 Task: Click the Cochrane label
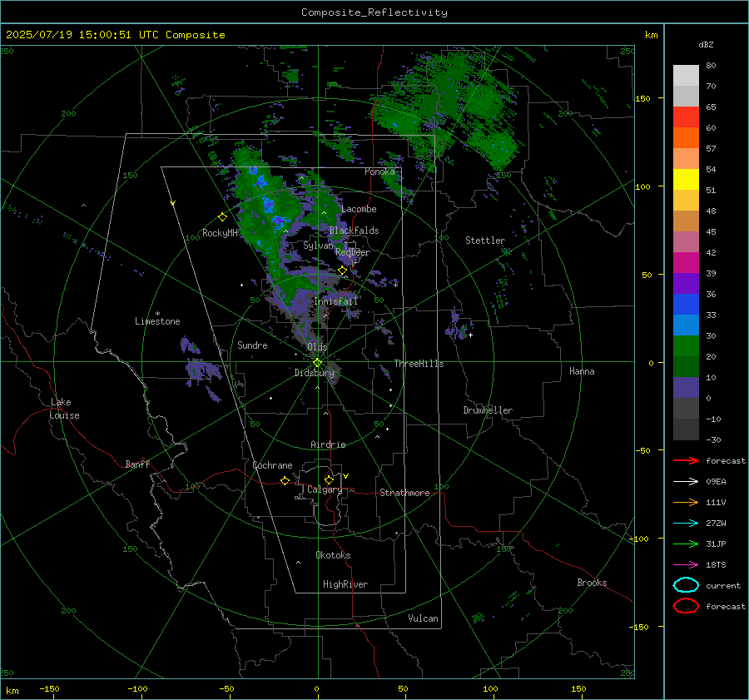point(272,465)
